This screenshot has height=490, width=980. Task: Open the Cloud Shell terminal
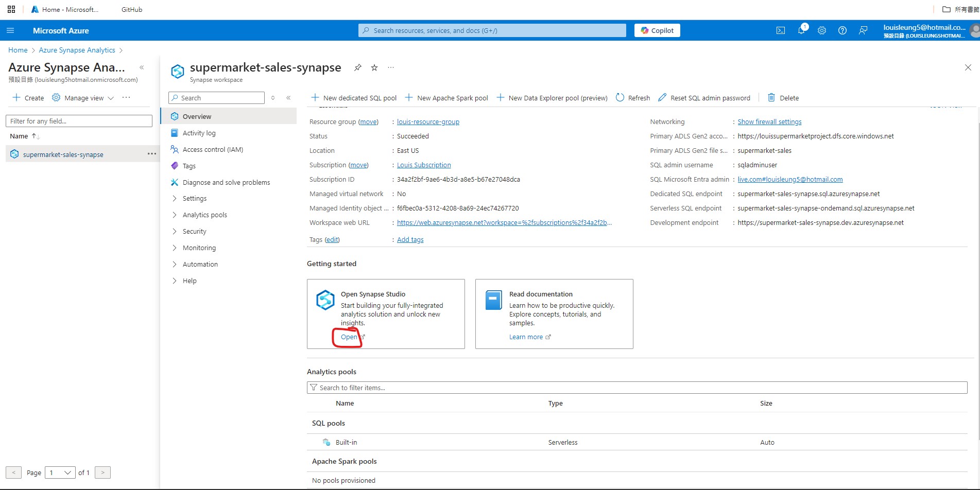[780, 30]
